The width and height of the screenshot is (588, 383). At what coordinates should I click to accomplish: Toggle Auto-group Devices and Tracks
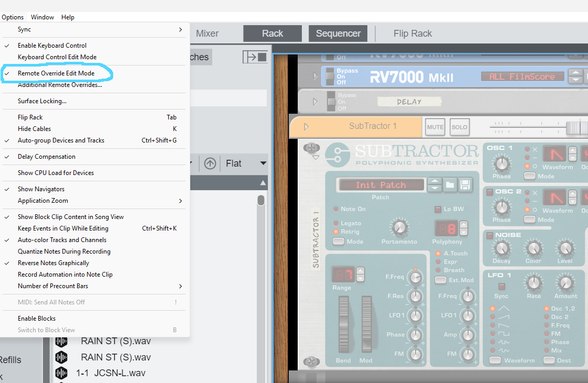coord(94,140)
